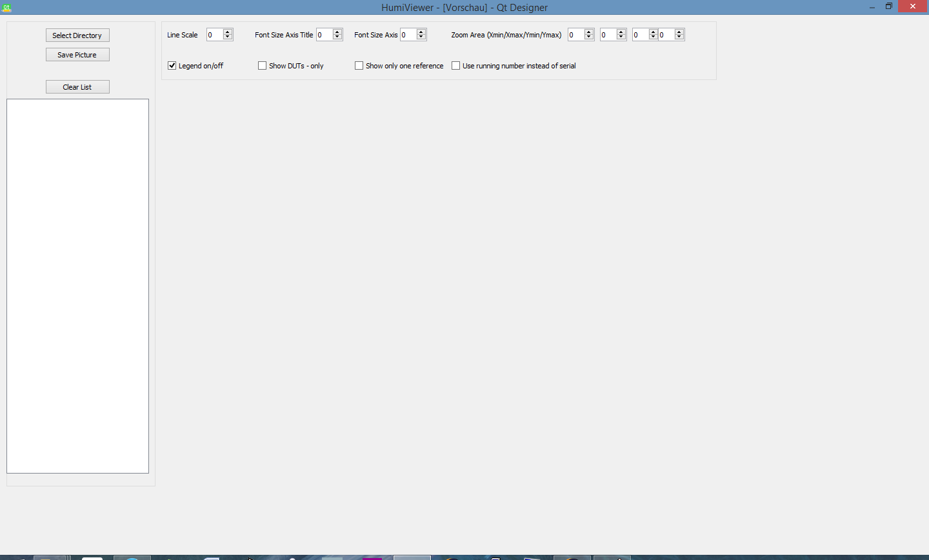Enable the Show DUTs - only option

click(x=263, y=65)
